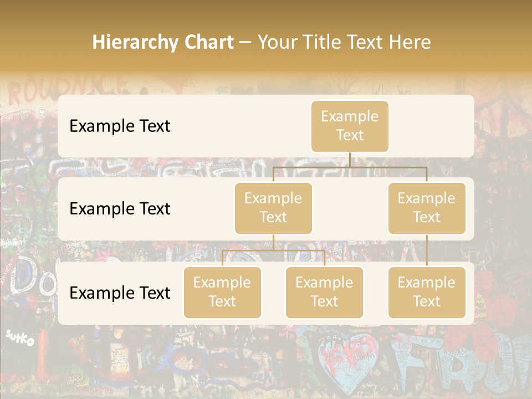Click the third-level leftmost hierarchy box
This screenshot has height=399, width=532.
[x=222, y=292]
